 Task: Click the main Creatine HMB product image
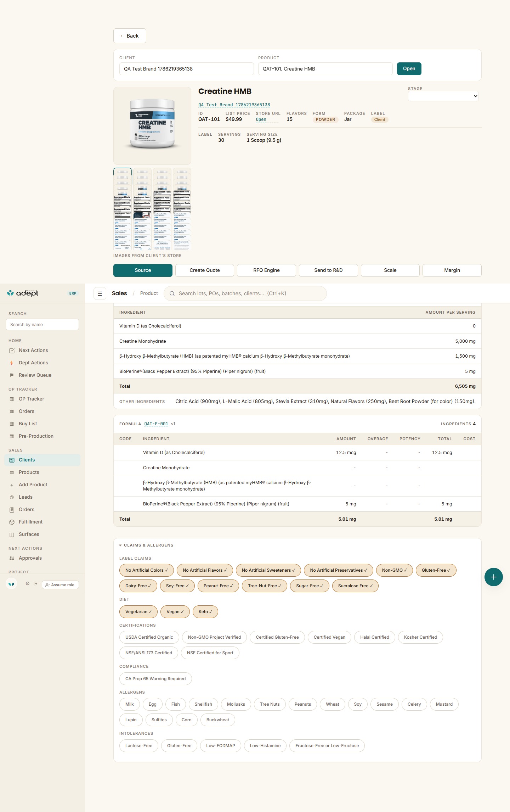pyautogui.click(x=152, y=125)
